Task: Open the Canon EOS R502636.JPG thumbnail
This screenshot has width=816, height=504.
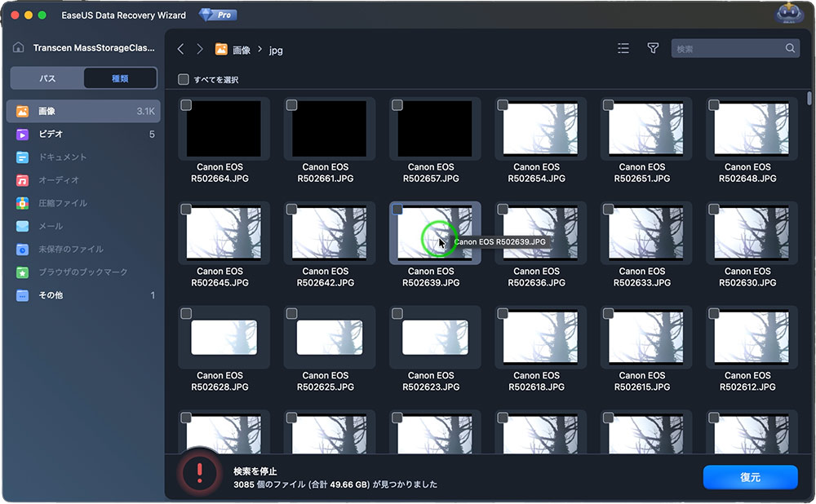Action: click(x=537, y=232)
